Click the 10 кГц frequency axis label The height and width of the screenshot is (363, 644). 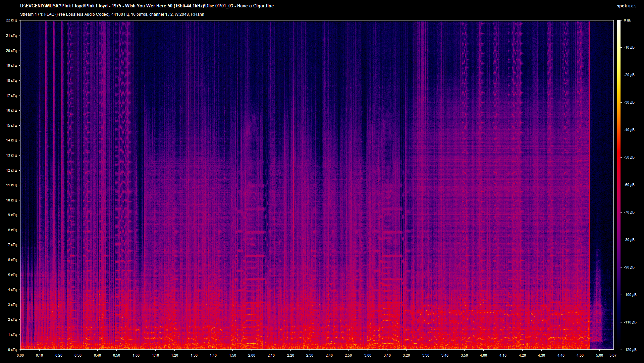pyautogui.click(x=11, y=200)
